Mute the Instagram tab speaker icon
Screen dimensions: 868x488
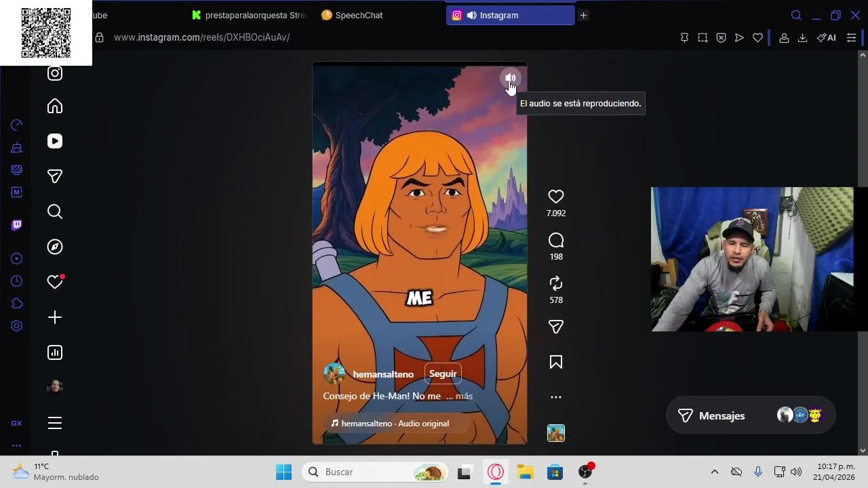click(471, 15)
